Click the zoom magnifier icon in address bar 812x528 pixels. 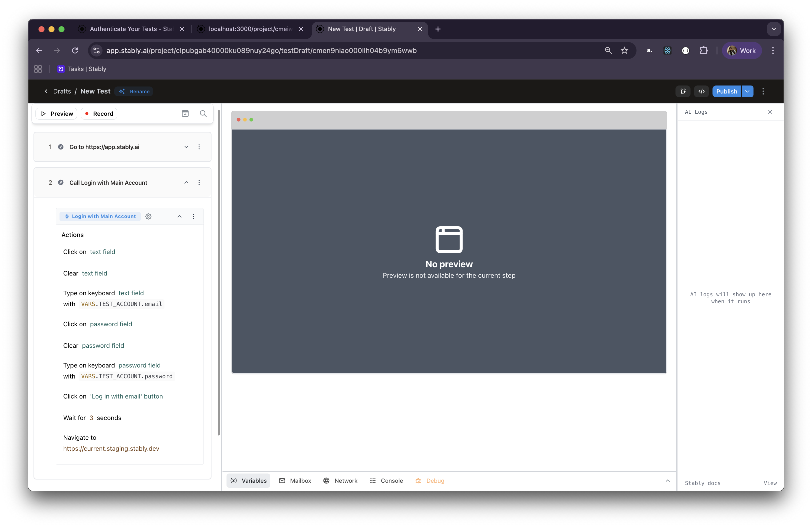tap(608, 50)
